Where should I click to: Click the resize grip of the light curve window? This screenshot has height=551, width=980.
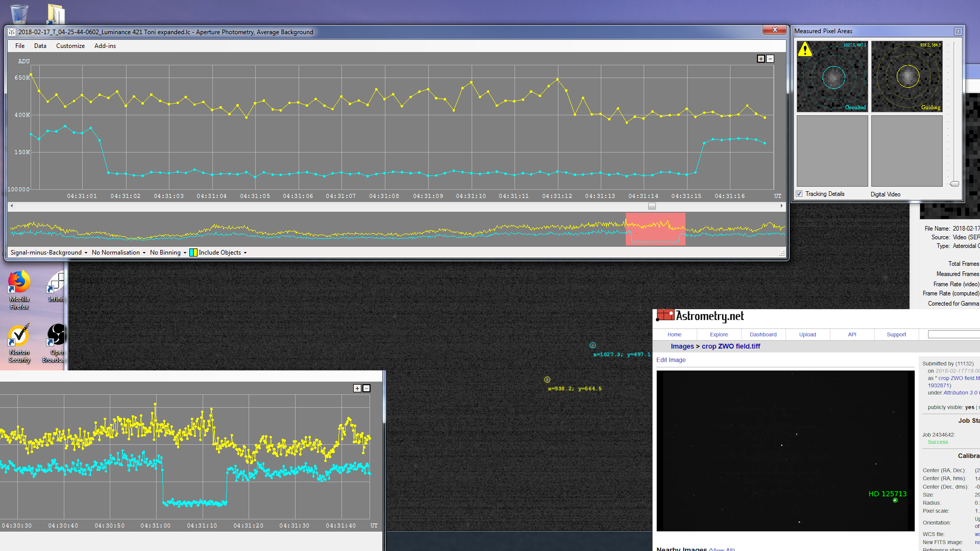click(782, 254)
